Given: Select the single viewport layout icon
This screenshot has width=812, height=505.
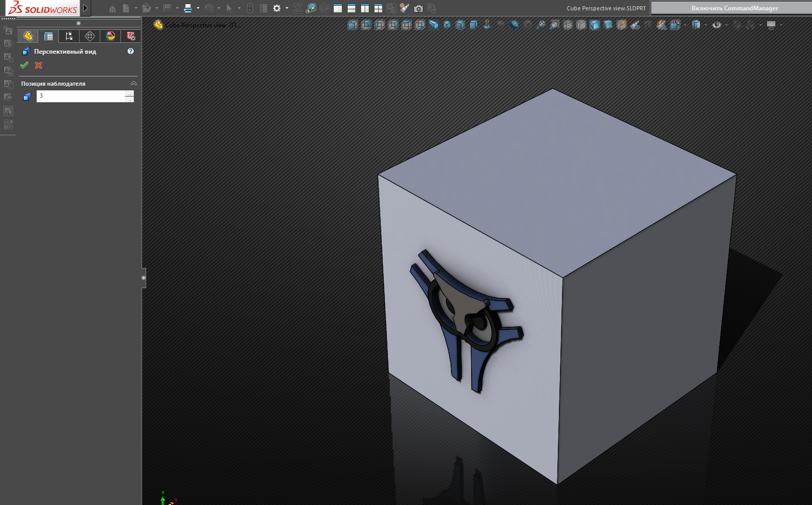Looking at the screenshot, I should [338, 8].
